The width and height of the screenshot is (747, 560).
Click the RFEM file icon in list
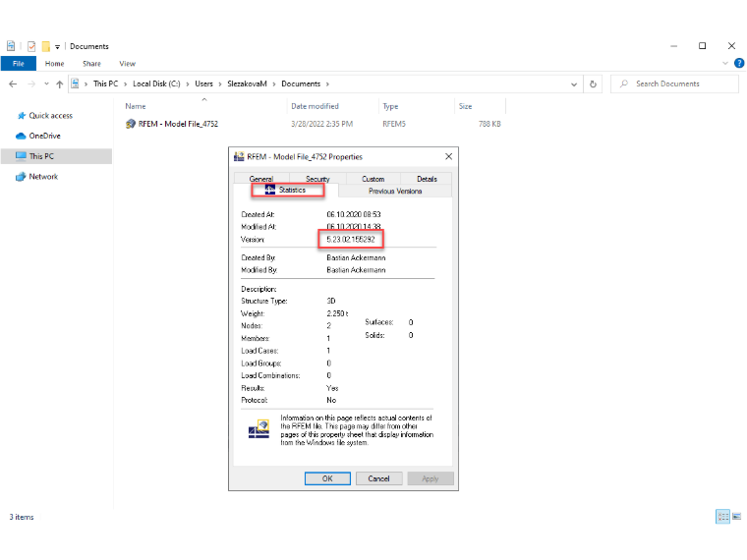(x=131, y=124)
